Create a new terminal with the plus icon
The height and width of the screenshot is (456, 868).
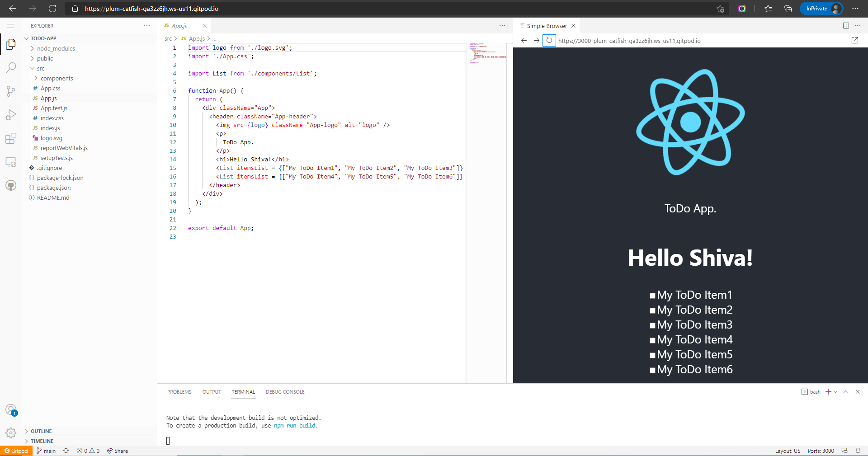[x=827, y=392]
